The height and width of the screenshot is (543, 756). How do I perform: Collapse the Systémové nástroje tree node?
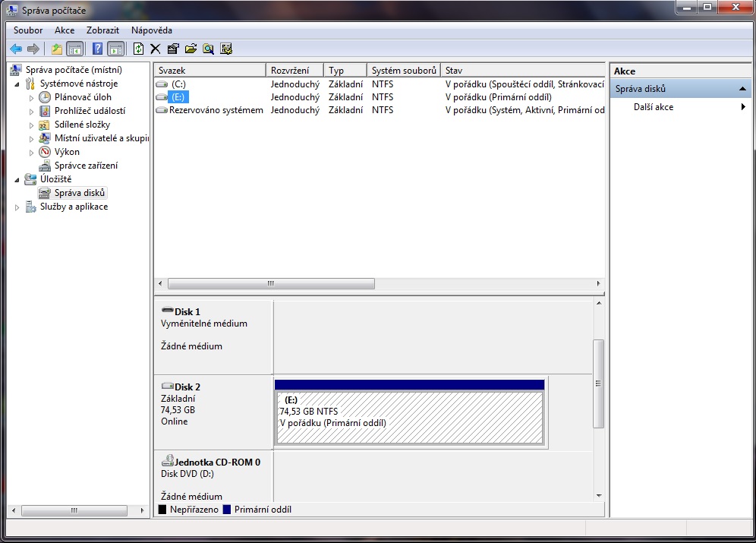click(17, 84)
